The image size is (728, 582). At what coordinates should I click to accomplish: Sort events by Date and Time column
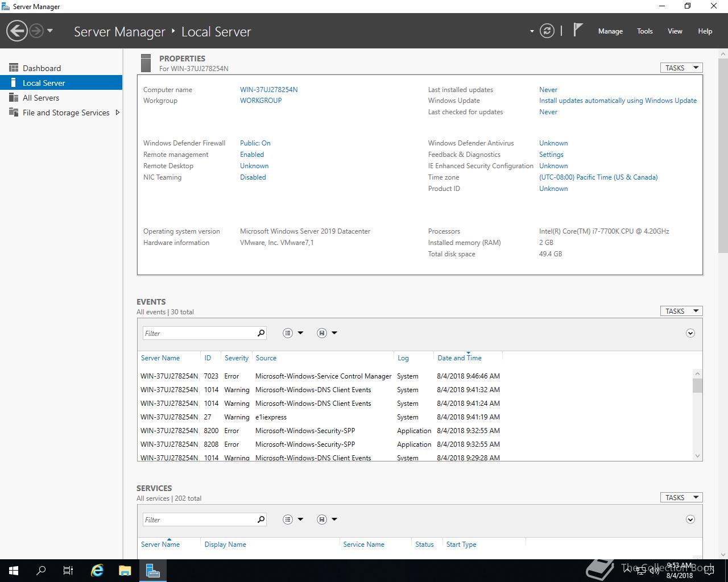(460, 358)
